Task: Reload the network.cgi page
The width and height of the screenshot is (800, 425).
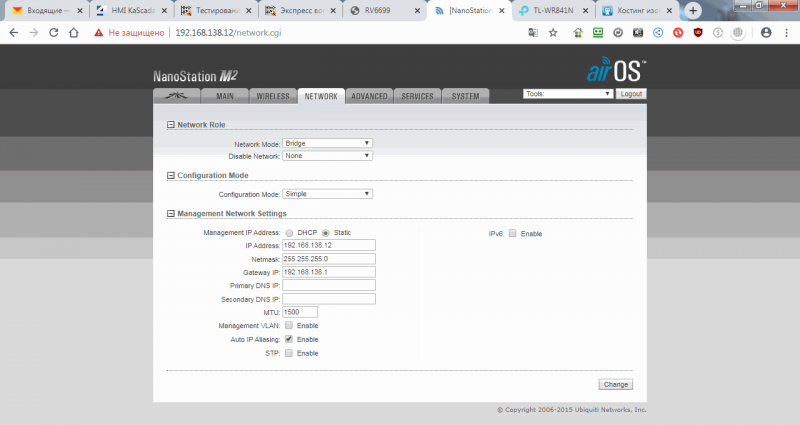Action: pyautogui.click(x=54, y=33)
